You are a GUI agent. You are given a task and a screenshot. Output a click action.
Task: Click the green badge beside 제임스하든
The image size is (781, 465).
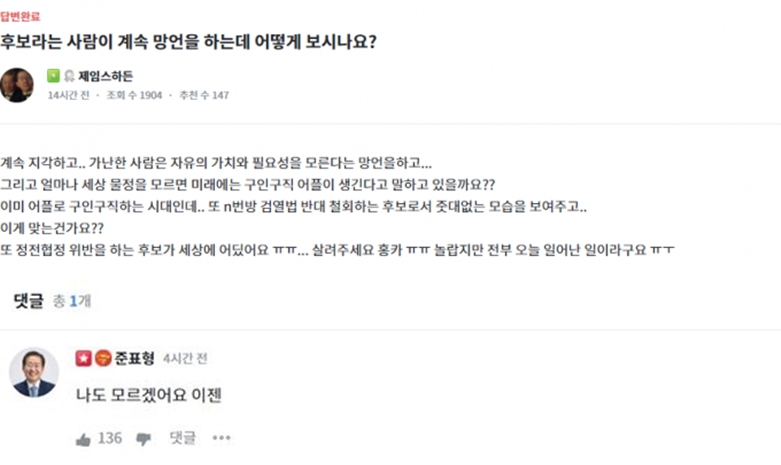(x=53, y=75)
